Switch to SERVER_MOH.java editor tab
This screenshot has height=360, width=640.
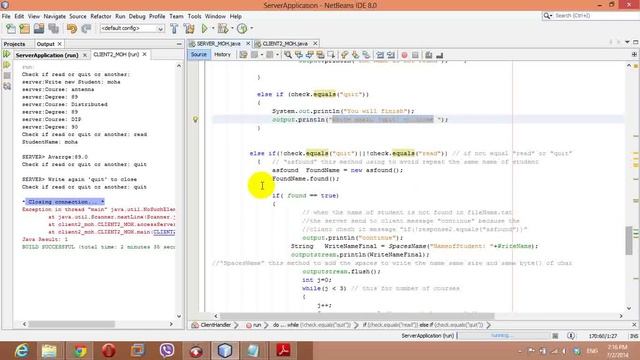218,43
